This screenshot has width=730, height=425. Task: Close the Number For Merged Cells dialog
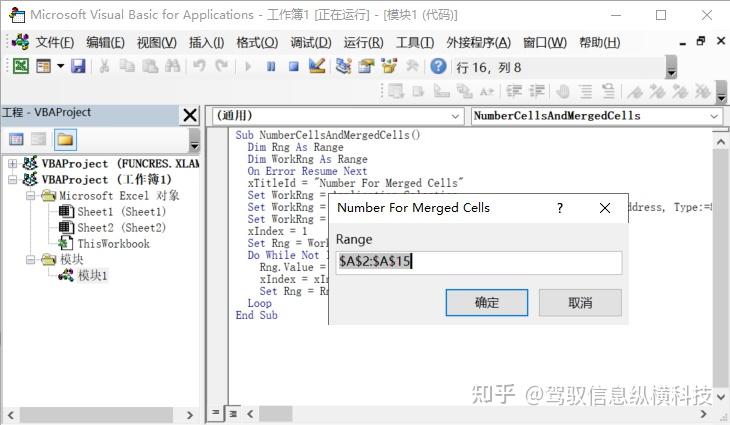pyautogui.click(x=604, y=208)
